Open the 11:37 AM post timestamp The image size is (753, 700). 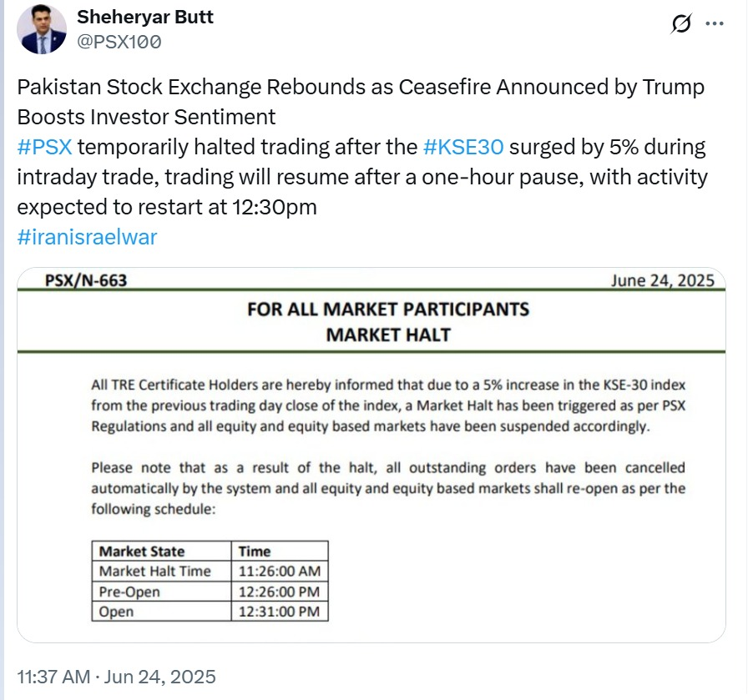53,677
